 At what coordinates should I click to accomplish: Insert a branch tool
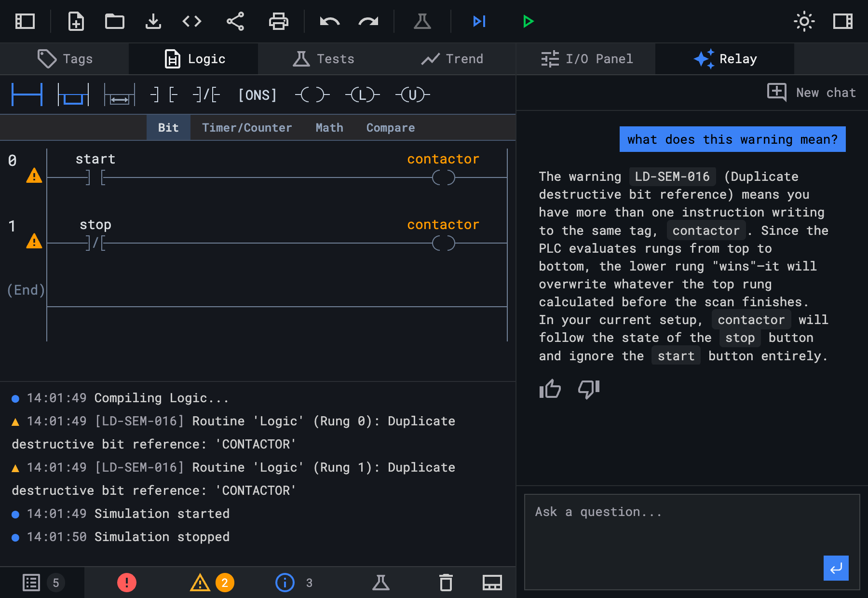coord(73,95)
